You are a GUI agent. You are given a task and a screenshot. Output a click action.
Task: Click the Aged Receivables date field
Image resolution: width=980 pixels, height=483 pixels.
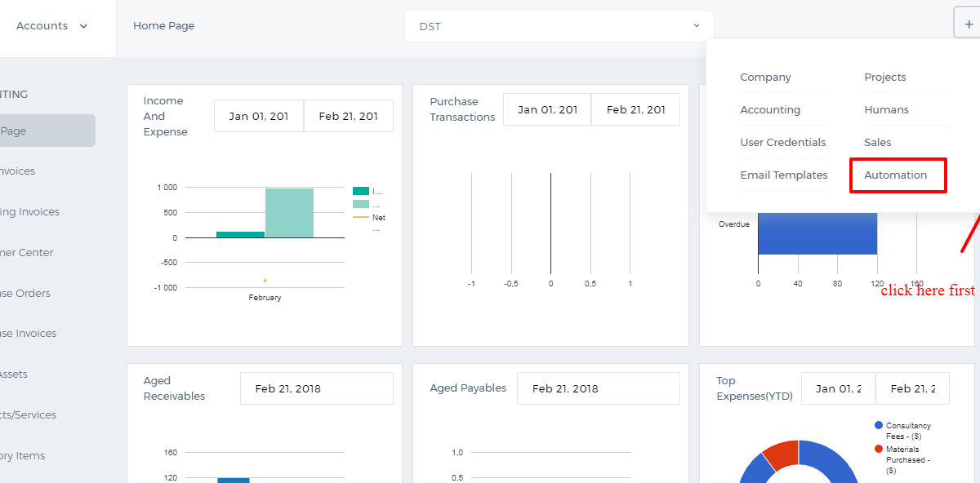pyautogui.click(x=317, y=388)
